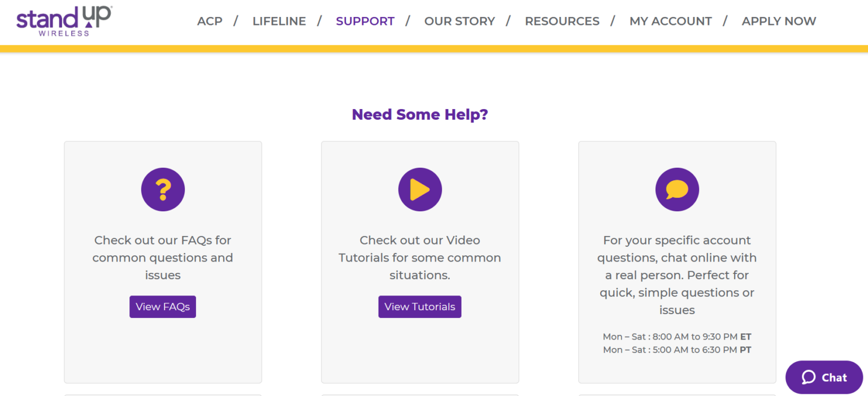Click the speech bubble chat icon
This screenshot has height=396, width=868.
coord(677,190)
